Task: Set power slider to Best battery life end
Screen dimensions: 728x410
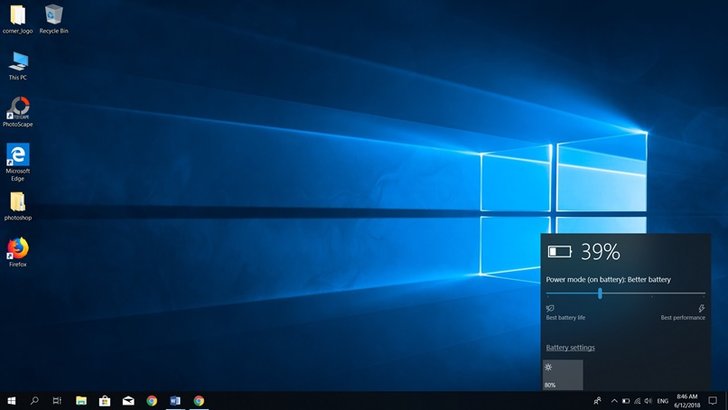Action: tap(548, 293)
